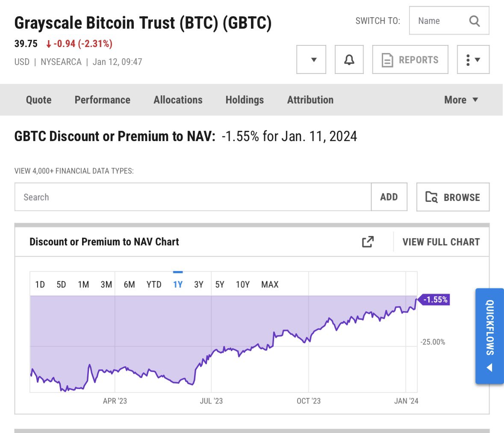Select the YTD chart range
This screenshot has width=504, height=433.
(154, 285)
